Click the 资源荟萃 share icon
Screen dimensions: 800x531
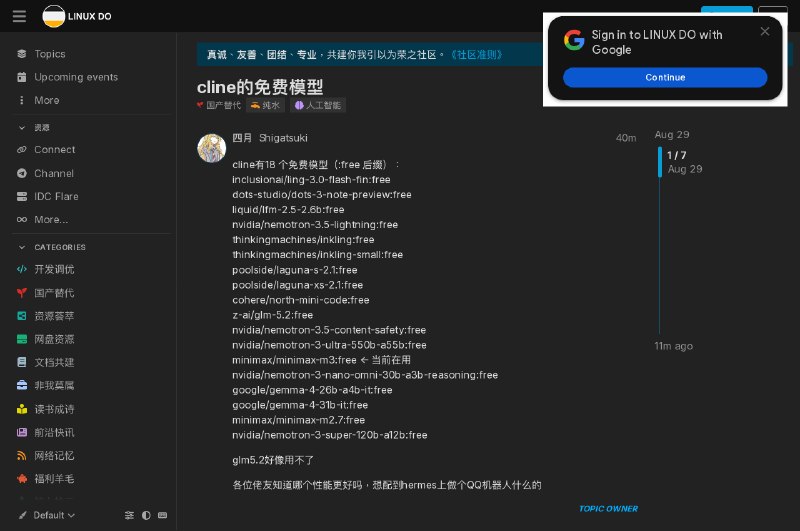point(21,316)
